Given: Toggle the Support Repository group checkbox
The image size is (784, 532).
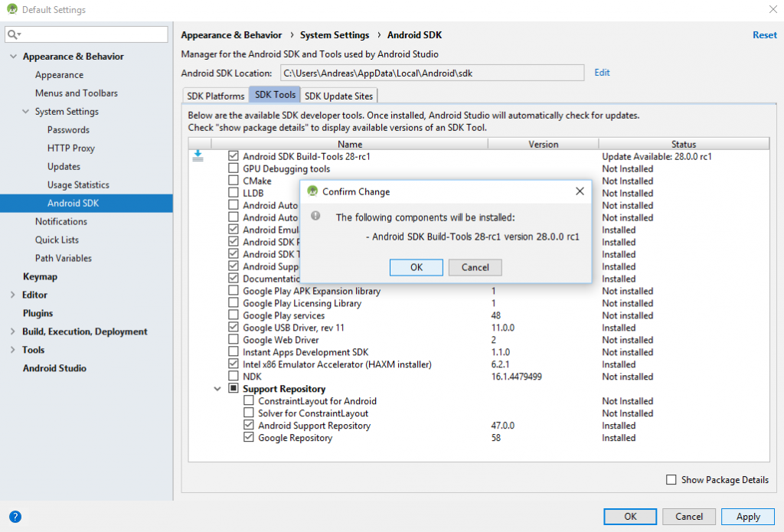Looking at the screenshot, I should tap(234, 389).
